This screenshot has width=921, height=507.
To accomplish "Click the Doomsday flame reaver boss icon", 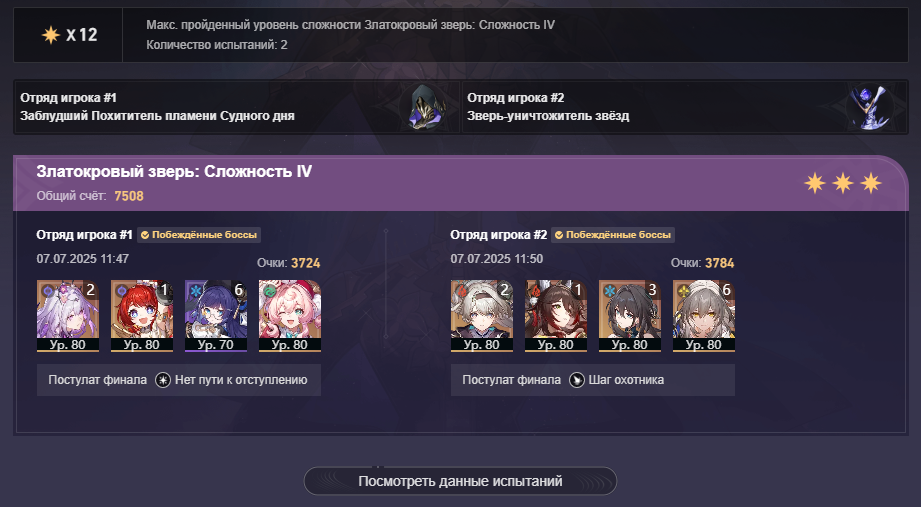I will [426, 107].
